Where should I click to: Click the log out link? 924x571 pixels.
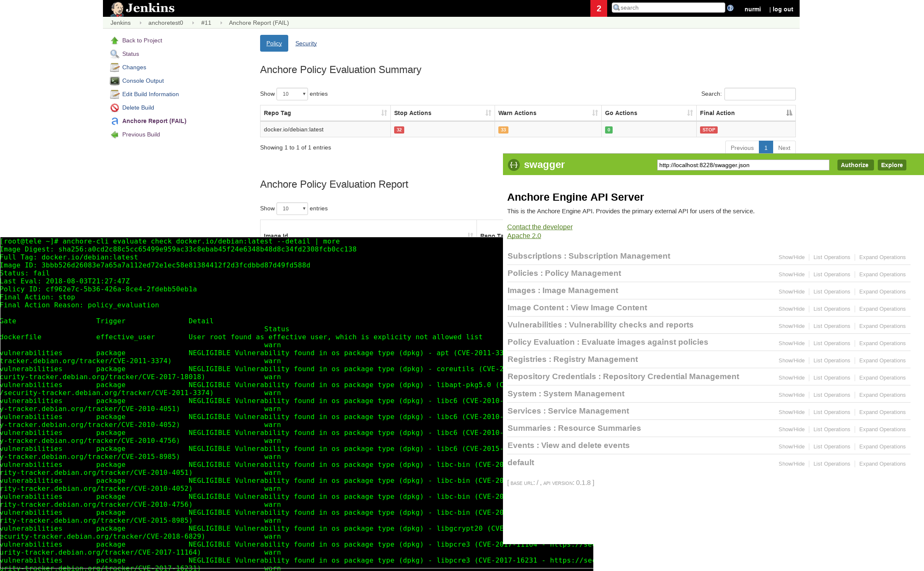[x=783, y=9]
